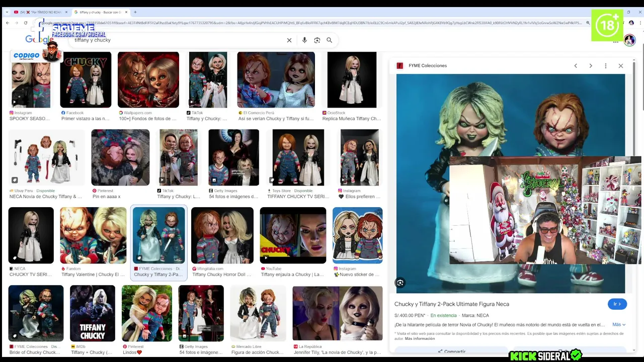Select the tiffany y chucky Google tab
The image size is (644, 362).
[x=100, y=12]
